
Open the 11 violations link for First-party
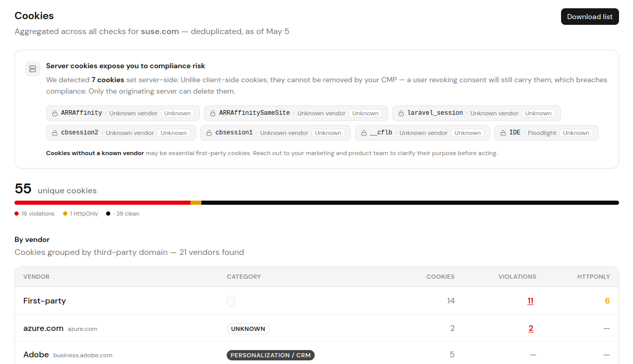(531, 301)
